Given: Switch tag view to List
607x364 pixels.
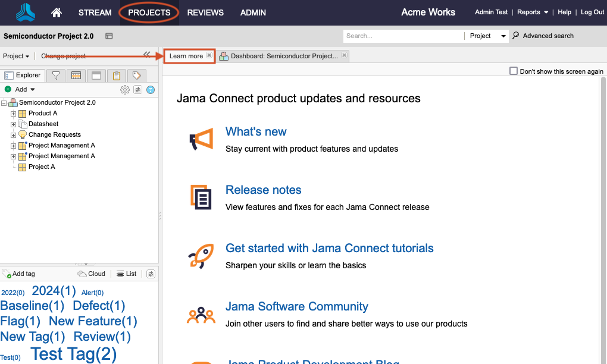Looking at the screenshot, I should point(126,274).
